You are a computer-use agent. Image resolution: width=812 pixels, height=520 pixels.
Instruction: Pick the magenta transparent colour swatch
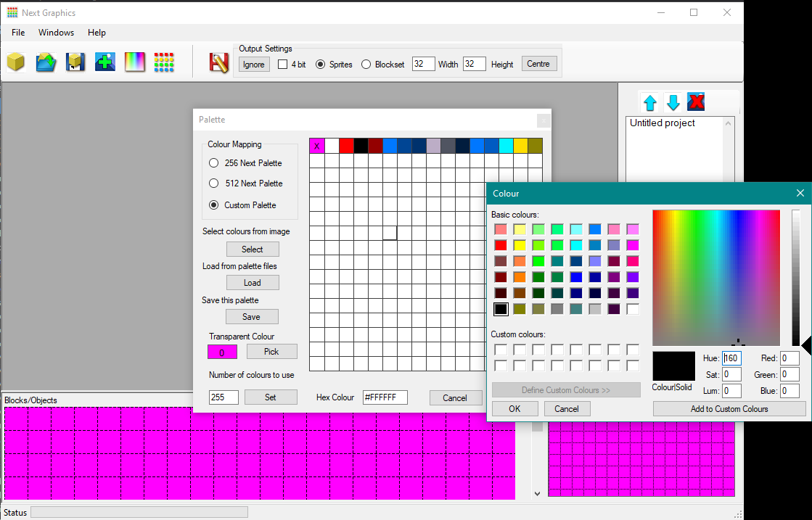click(x=222, y=351)
